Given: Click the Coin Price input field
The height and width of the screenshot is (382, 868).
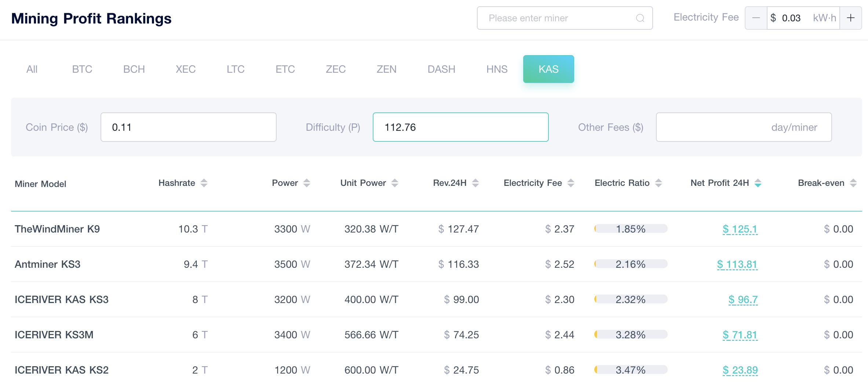Looking at the screenshot, I should [188, 127].
